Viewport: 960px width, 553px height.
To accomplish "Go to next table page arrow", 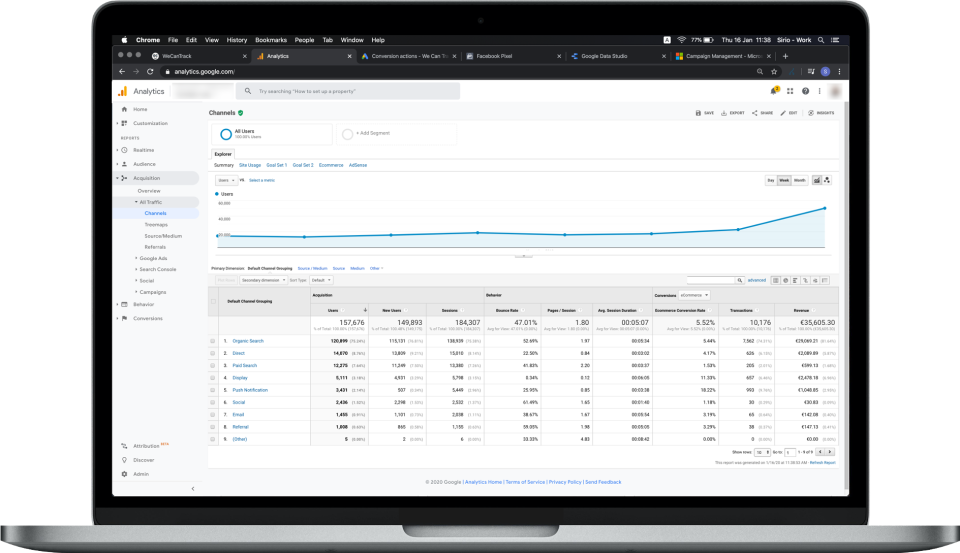I will click(830, 452).
